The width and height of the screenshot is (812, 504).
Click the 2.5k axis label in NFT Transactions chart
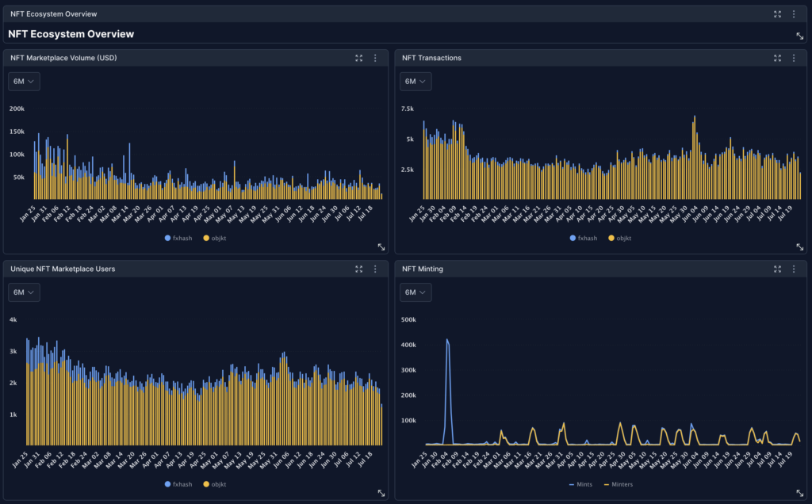(x=408, y=170)
